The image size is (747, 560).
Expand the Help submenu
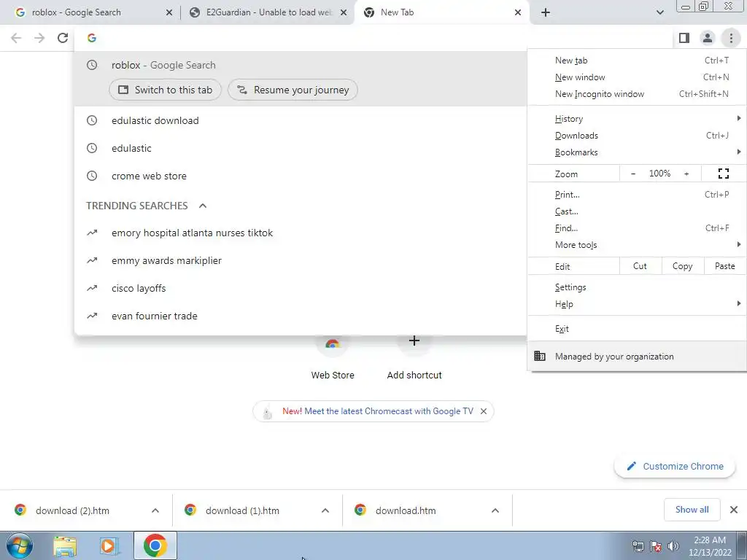(x=637, y=304)
